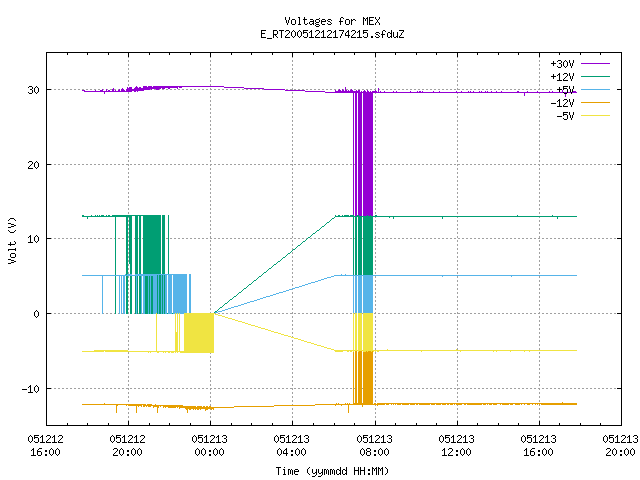Click the x-axis label 051212 16:00
The width and height of the screenshot is (640, 480).
point(45,446)
